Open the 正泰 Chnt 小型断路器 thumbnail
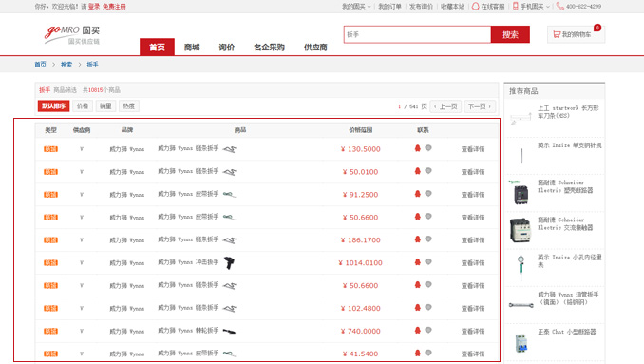The height and width of the screenshot is (364, 644). click(x=521, y=342)
